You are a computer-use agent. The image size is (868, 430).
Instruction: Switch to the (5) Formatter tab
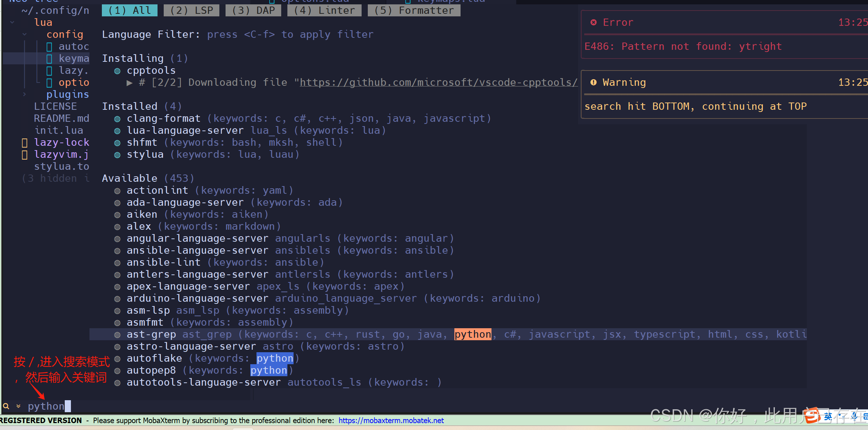point(414,10)
